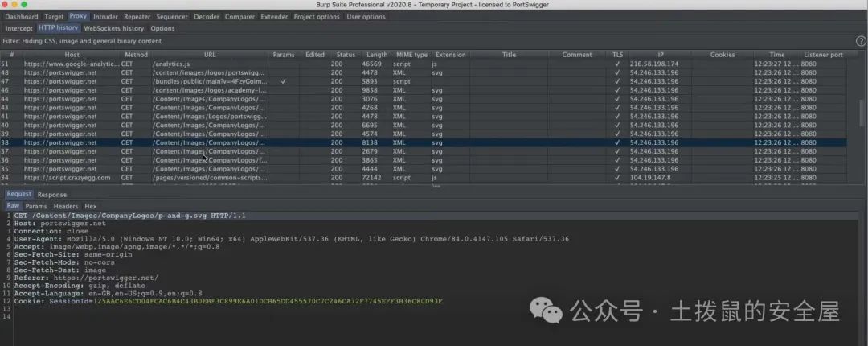Sort by the Title column header
Screen dimensions: 868x346
[x=510, y=55]
